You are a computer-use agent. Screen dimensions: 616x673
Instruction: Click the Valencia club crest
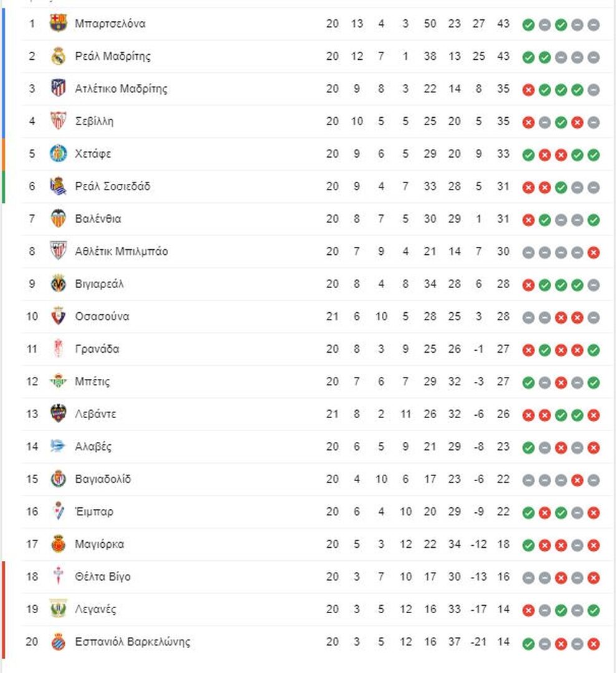pos(58,219)
